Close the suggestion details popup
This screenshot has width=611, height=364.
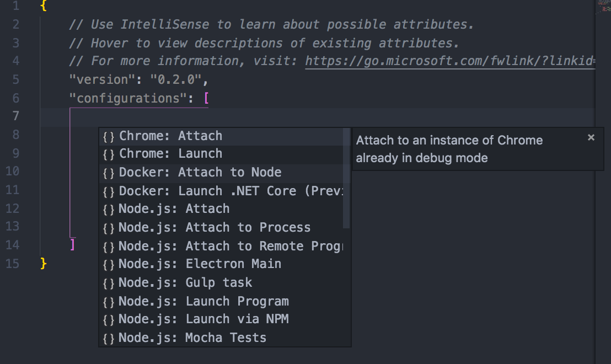pos(591,137)
